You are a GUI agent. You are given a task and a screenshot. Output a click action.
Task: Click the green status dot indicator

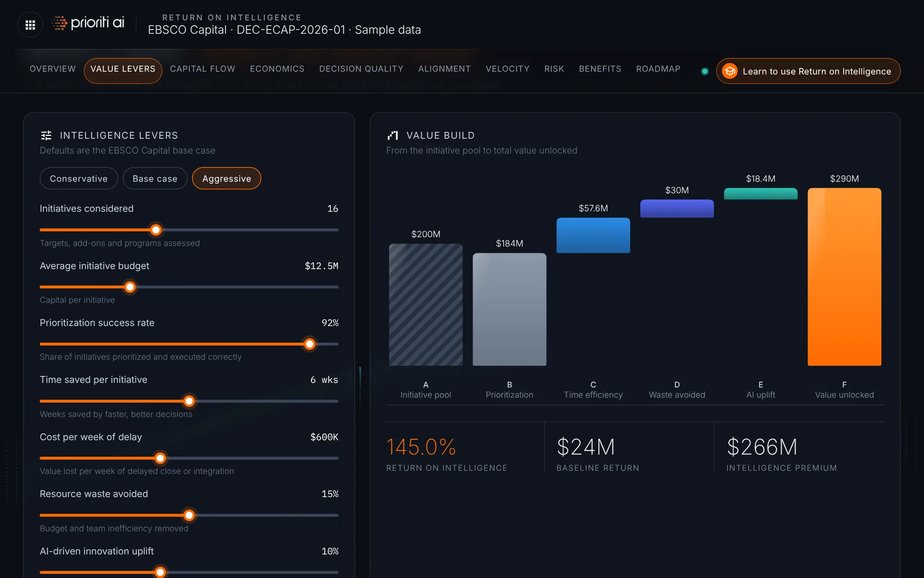[705, 71]
